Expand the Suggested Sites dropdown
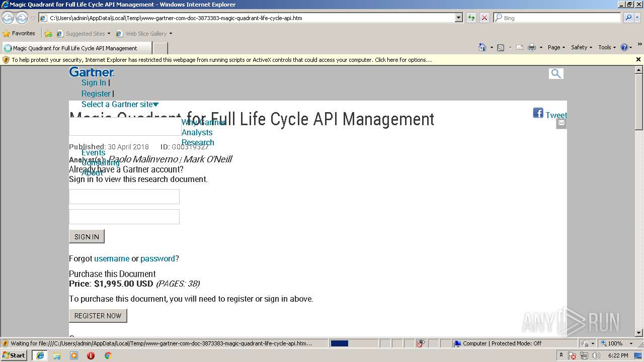Screen dimensions: 644x362 click(109, 34)
